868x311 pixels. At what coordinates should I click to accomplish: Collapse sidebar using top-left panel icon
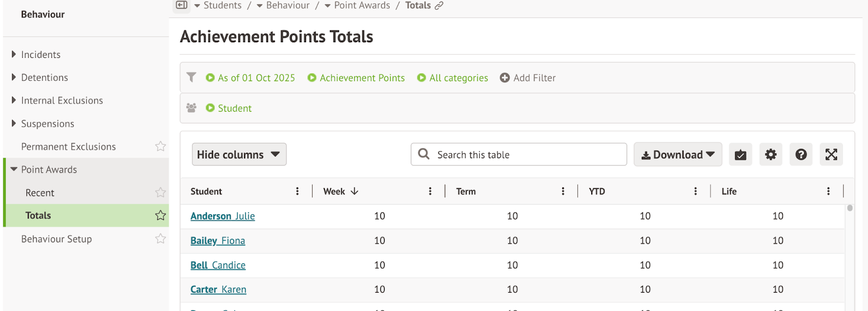pos(182,5)
